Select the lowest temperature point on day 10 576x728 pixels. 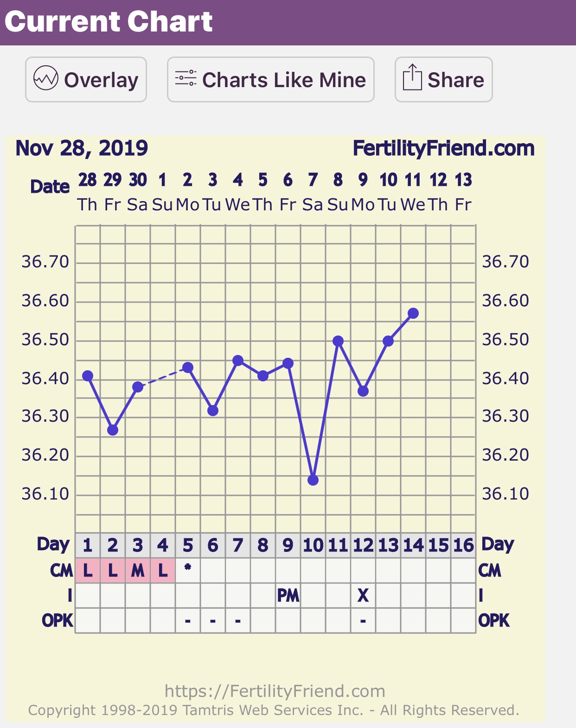coord(313,480)
